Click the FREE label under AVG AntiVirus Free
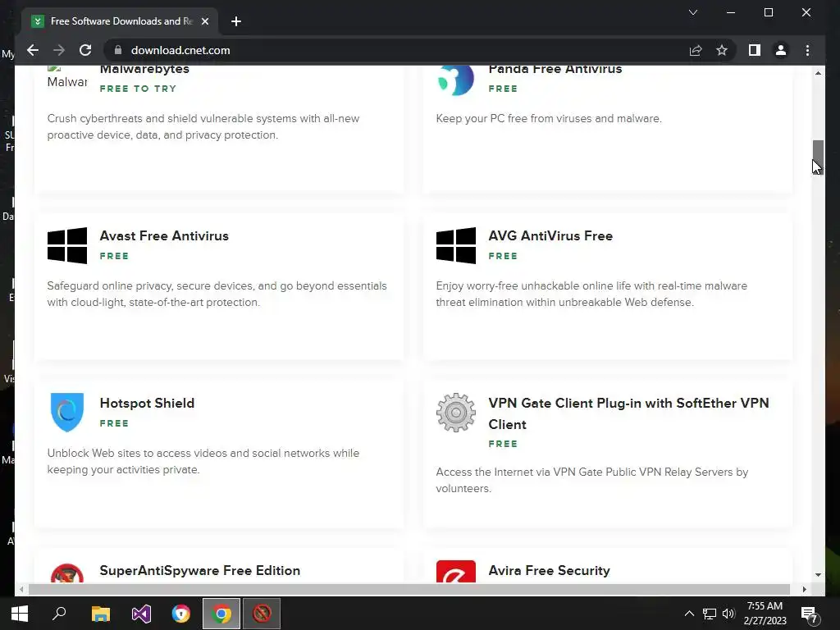 click(503, 256)
